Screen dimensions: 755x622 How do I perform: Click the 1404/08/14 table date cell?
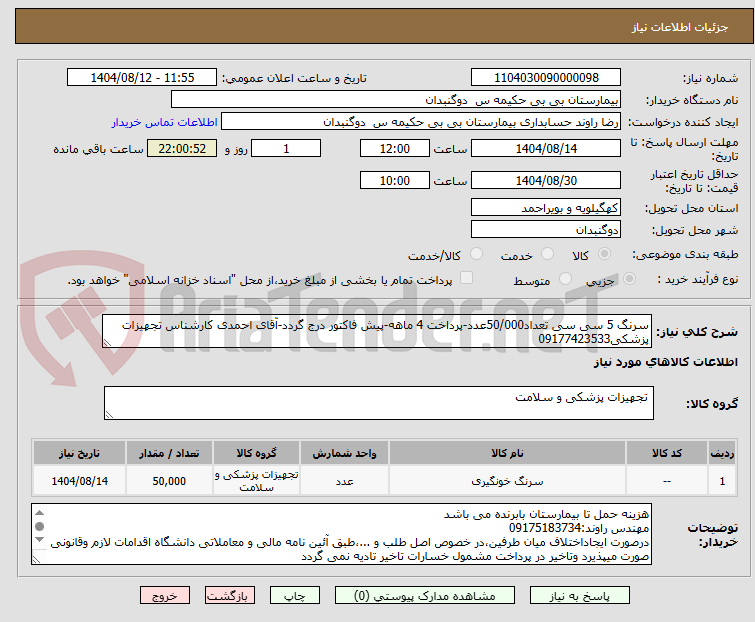tap(79, 480)
